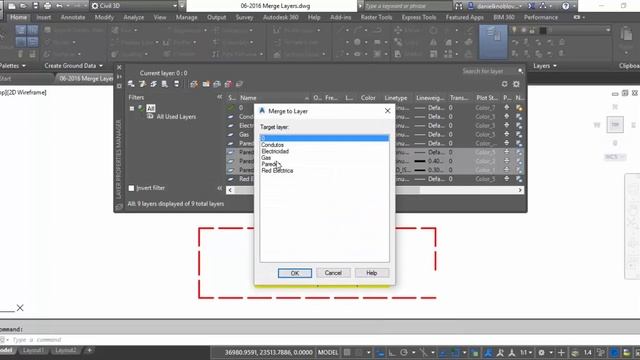Click the keyword search box in title bar
The width and height of the screenshot is (640, 360).
pyautogui.click(x=407, y=6)
